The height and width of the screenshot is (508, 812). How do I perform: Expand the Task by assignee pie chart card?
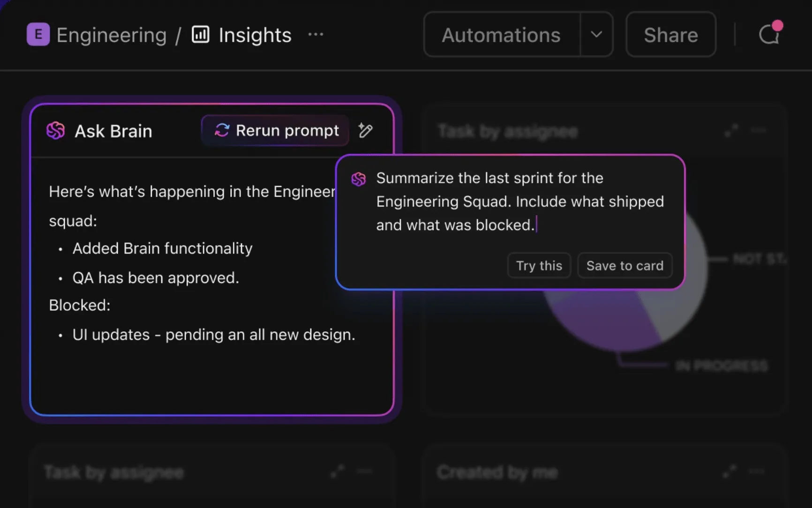pos(731,131)
